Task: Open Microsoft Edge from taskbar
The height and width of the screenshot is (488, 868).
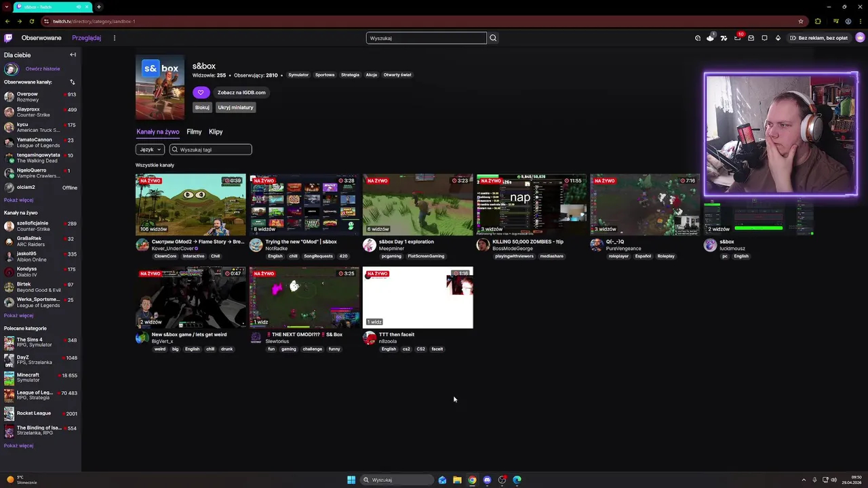Action: pyautogui.click(x=517, y=480)
